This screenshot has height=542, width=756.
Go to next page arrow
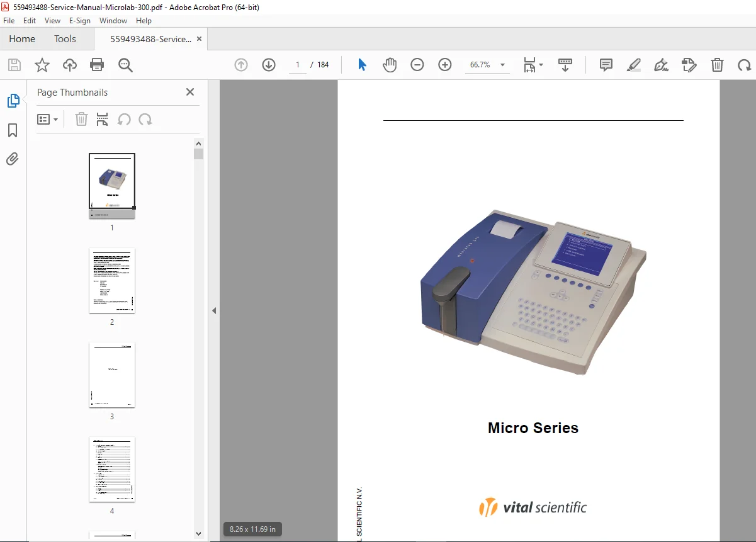[269, 65]
